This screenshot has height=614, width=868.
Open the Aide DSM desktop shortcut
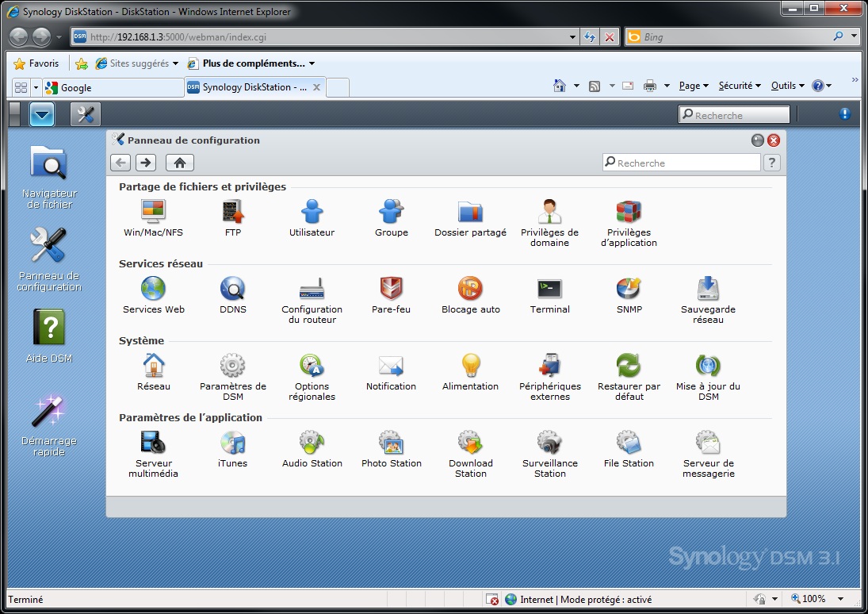coord(49,336)
